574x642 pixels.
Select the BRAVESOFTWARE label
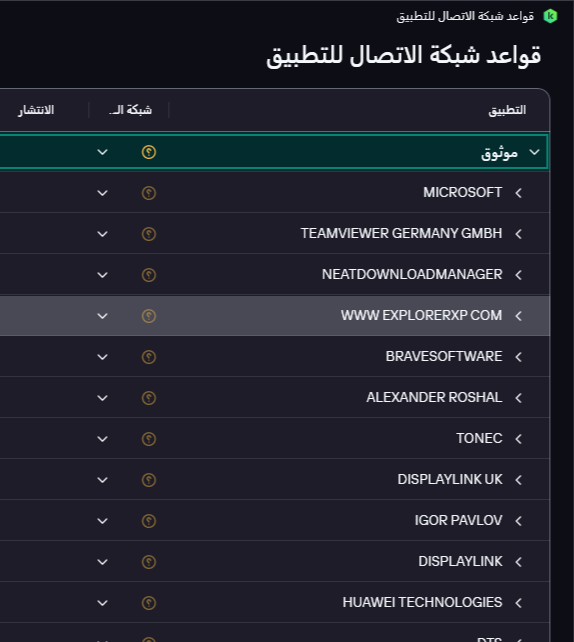[x=444, y=356]
